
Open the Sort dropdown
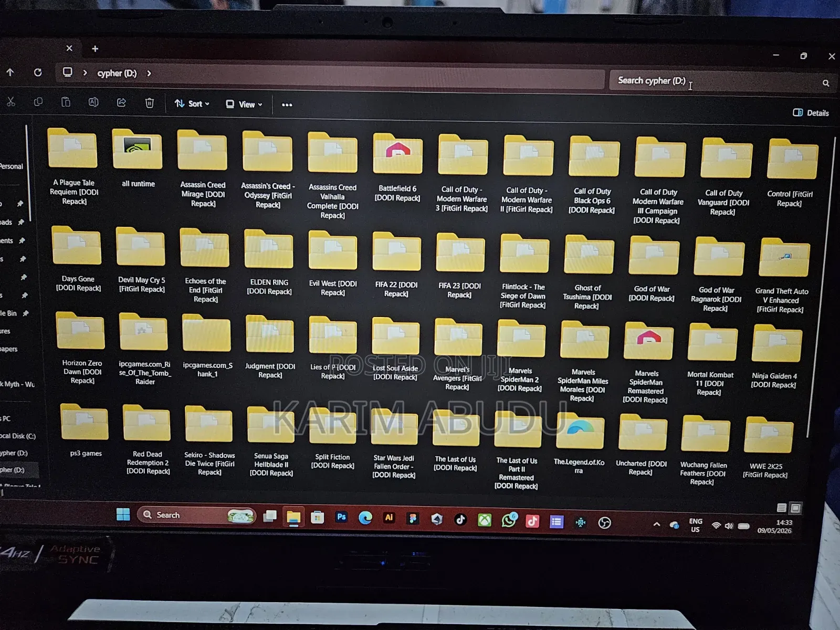[192, 104]
